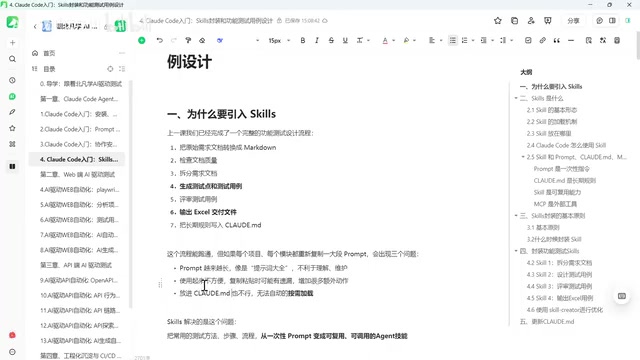Open the knowledge base book icon

(12, 166)
